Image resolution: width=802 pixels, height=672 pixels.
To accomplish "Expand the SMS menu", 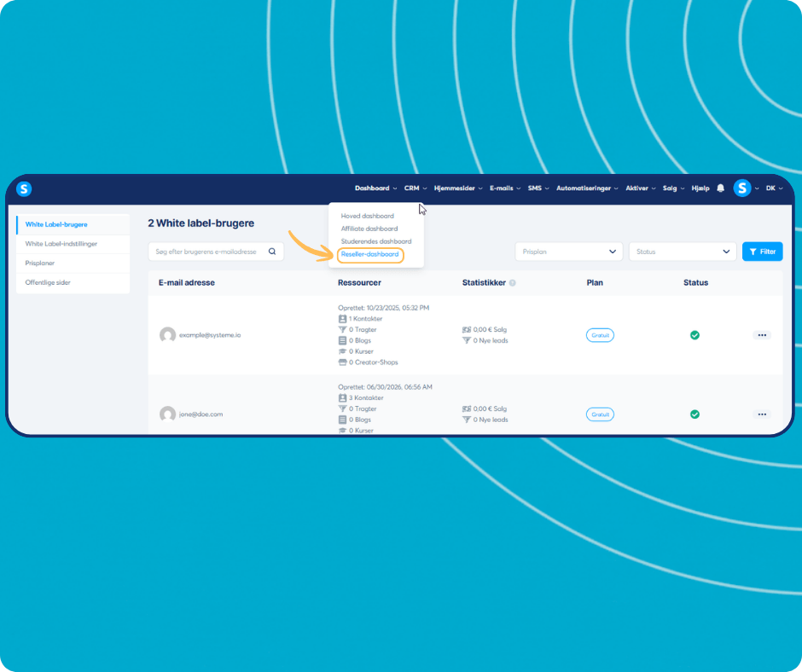I will pyautogui.click(x=538, y=188).
